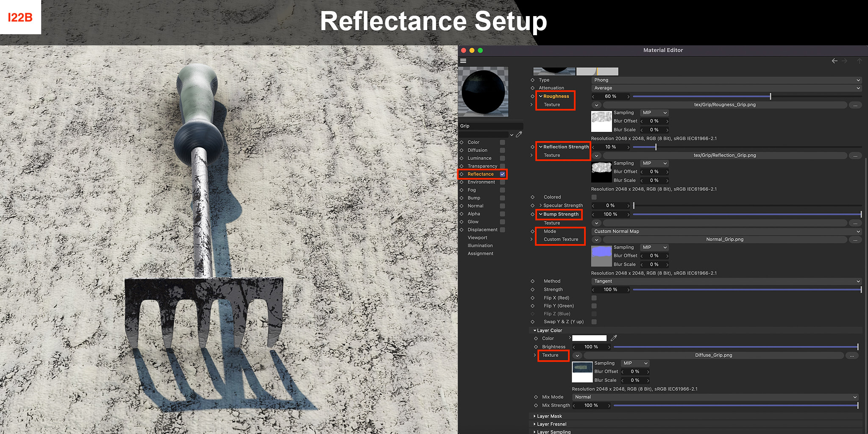The height and width of the screenshot is (434, 868).
Task: Select the Normal channel
Action: pyautogui.click(x=476, y=206)
